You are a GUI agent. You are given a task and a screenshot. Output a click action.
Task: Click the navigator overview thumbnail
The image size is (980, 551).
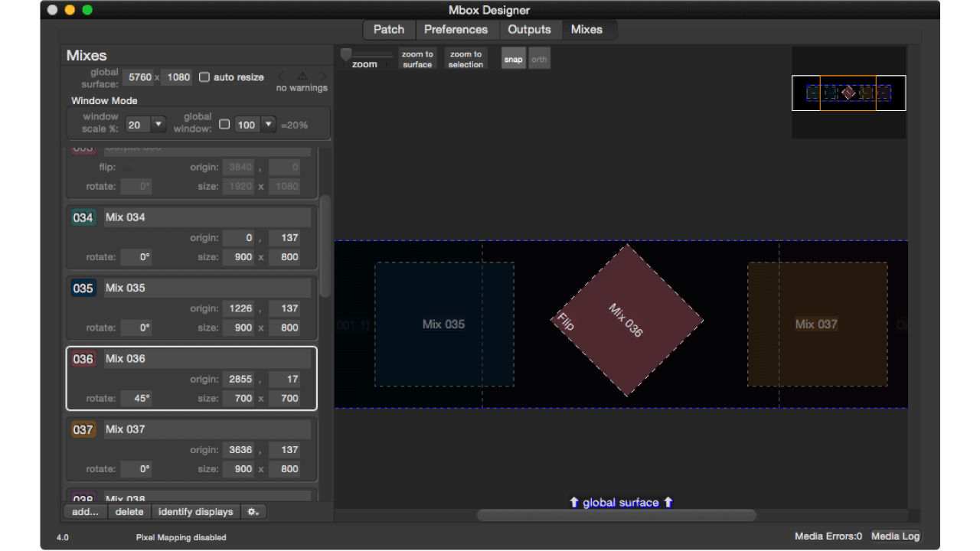pyautogui.click(x=848, y=93)
